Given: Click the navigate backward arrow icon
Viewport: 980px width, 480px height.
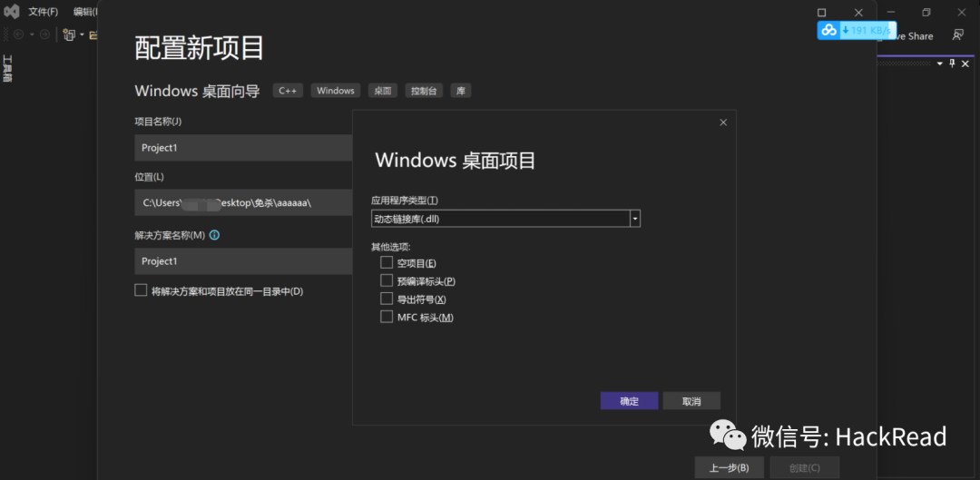Looking at the screenshot, I should point(18,34).
